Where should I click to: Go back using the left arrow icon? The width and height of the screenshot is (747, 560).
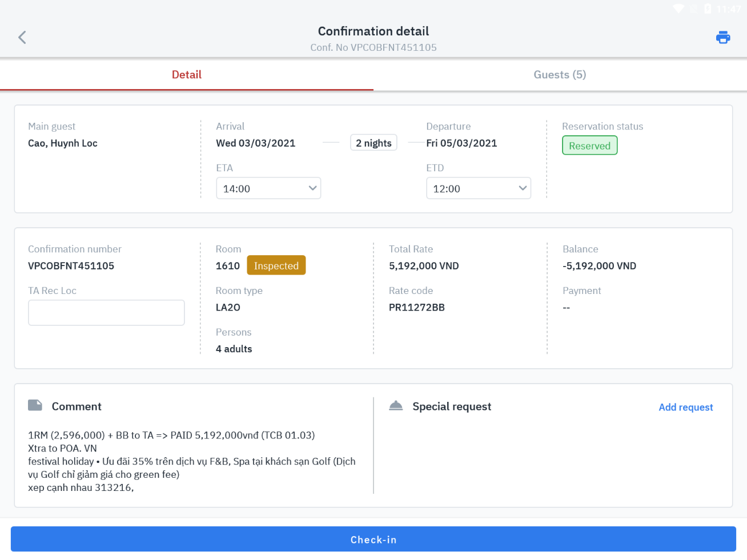click(x=22, y=38)
